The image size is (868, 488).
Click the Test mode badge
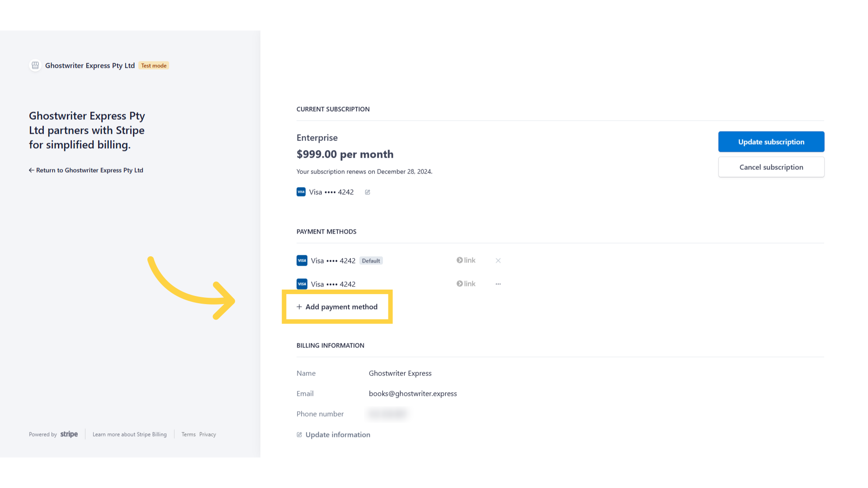pyautogui.click(x=154, y=66)
